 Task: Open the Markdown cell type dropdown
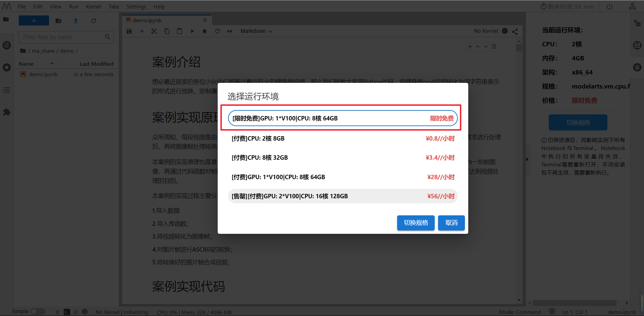click(256, 31)
